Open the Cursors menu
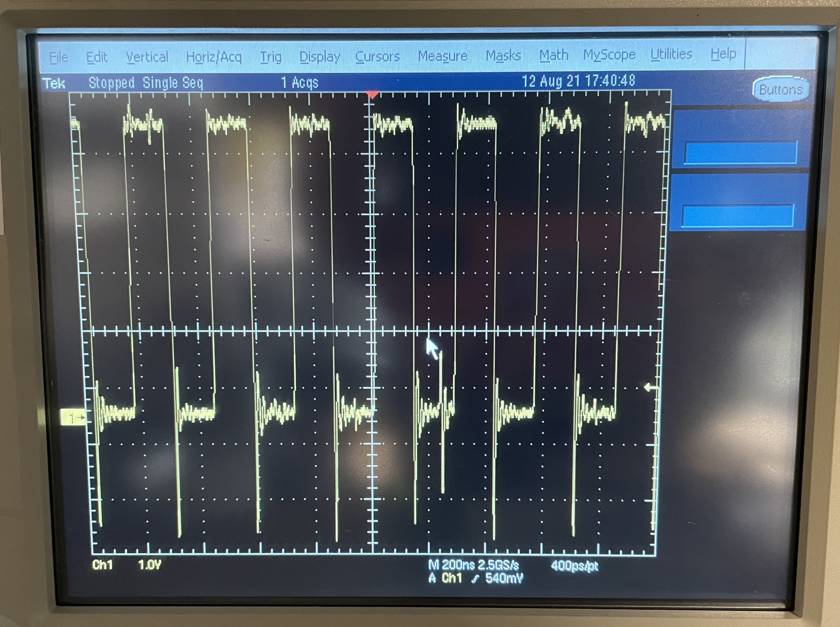The height and width of the screenshot is (627, 840). (x=378, y=56)
